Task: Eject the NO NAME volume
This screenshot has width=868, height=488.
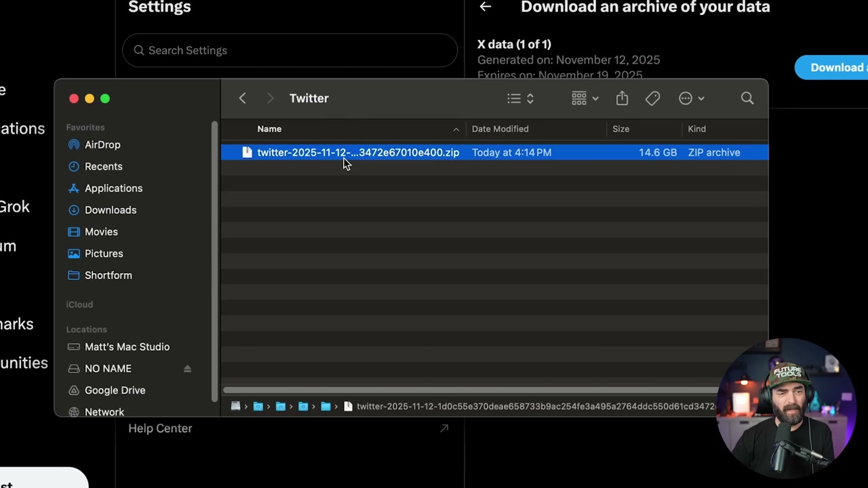Action: point(187,368)
